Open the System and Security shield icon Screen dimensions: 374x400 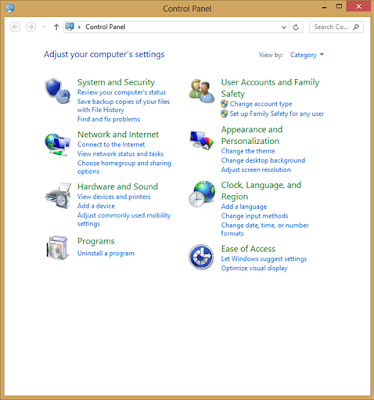pyautogui.click(x=58, y=91)
